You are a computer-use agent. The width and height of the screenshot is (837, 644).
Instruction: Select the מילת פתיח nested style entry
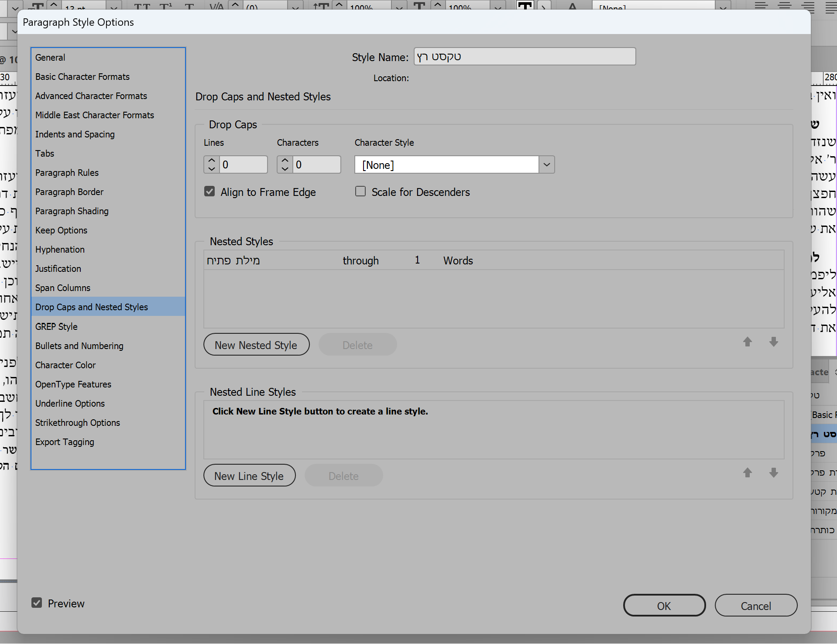click(x=233, y=260)
